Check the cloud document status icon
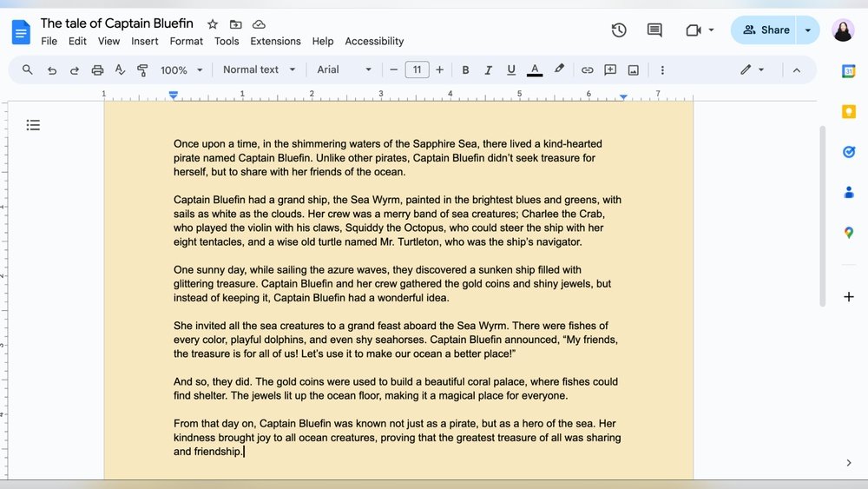 coord(259,24)
